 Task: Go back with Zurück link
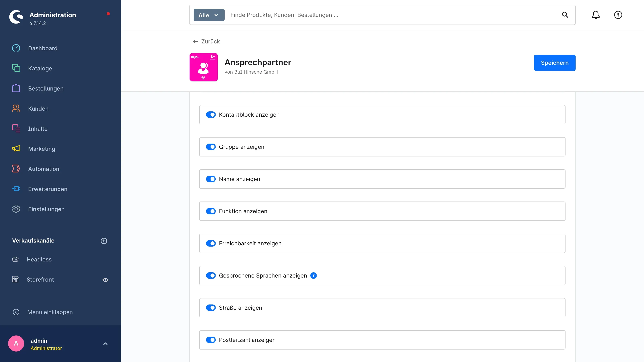206,41
